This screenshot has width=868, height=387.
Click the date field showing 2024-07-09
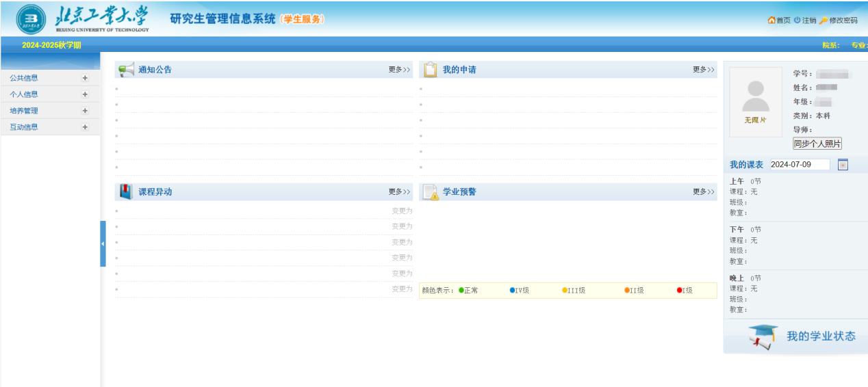[799, 165]
